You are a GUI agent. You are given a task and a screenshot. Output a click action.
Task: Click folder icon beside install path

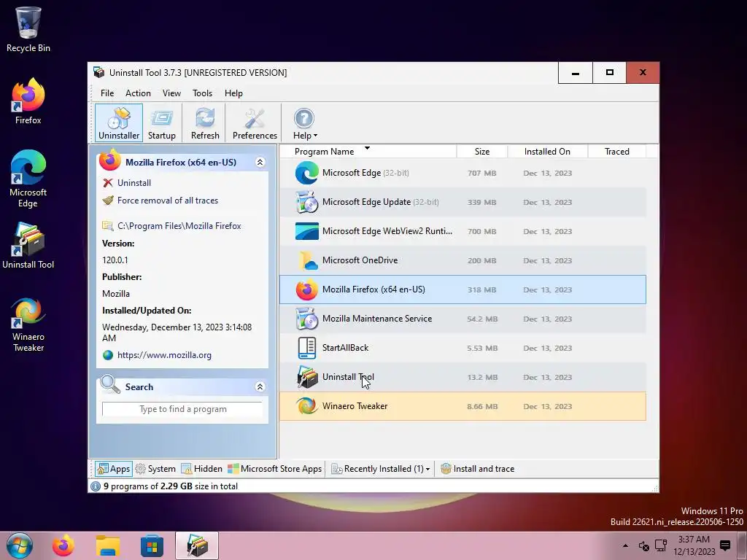click(108, 226)
